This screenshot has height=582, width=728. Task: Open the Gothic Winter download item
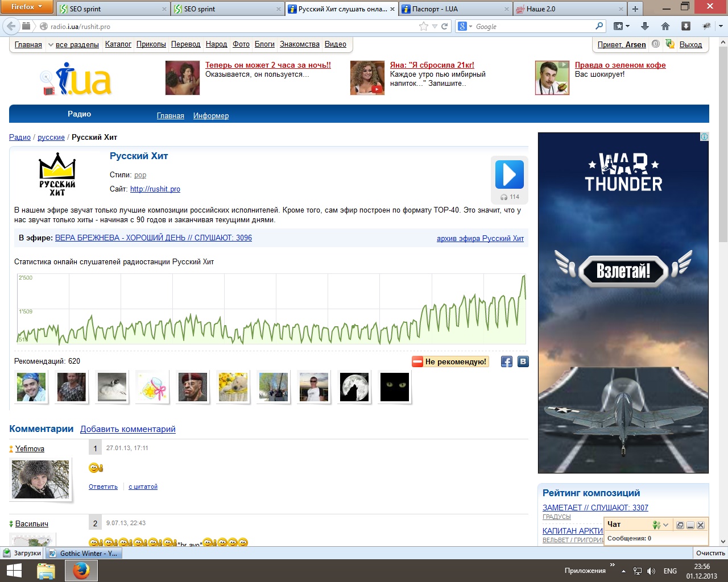pyautogui.click(x=83, y=553)
